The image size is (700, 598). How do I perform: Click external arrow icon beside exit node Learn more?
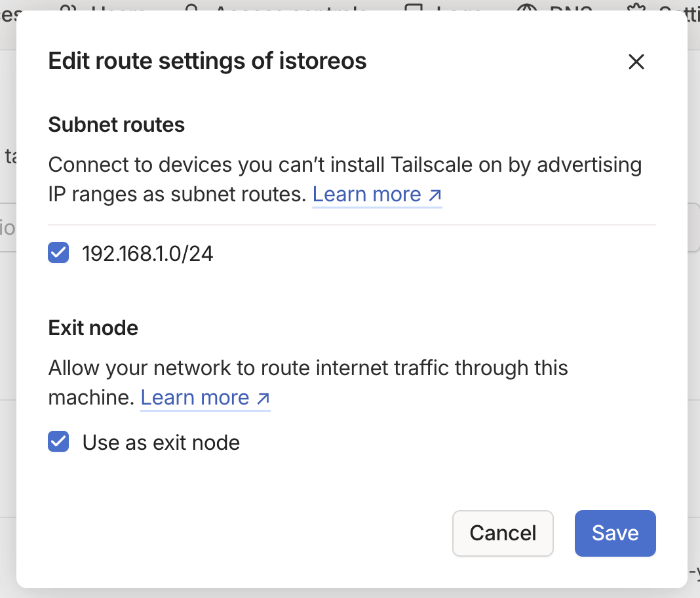pyautogui.click(x=263, y=398)
